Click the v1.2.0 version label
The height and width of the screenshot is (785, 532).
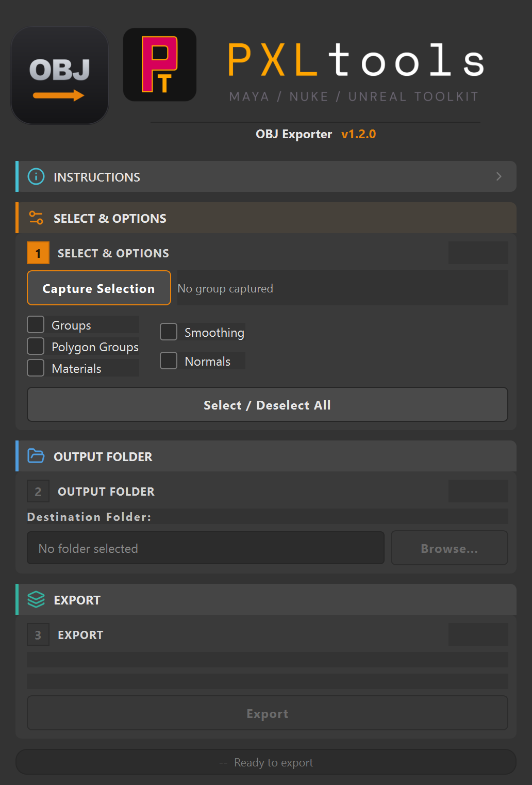(x=359, y=134)
